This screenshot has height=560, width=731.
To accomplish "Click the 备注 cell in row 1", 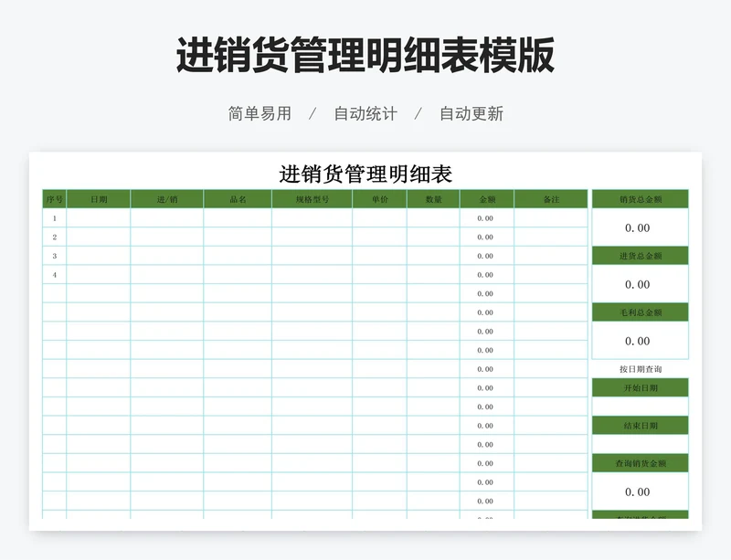I will pos(551,217).
